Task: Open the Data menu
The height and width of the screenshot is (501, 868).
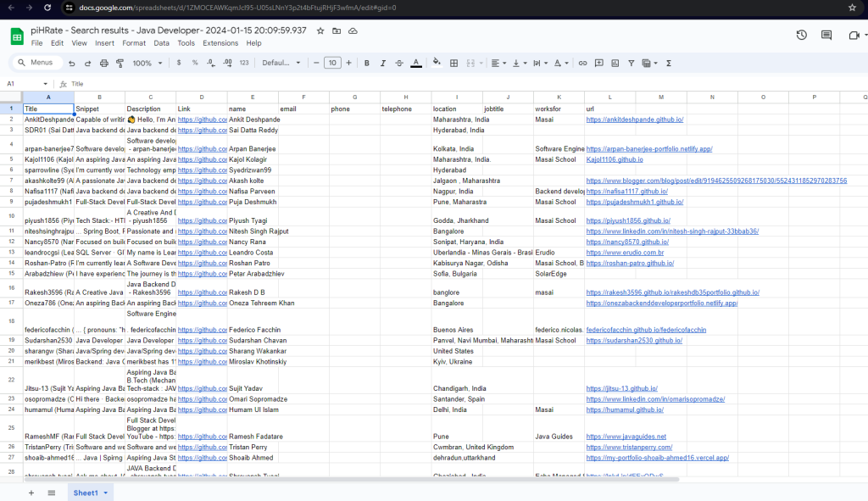Action: 162,43
